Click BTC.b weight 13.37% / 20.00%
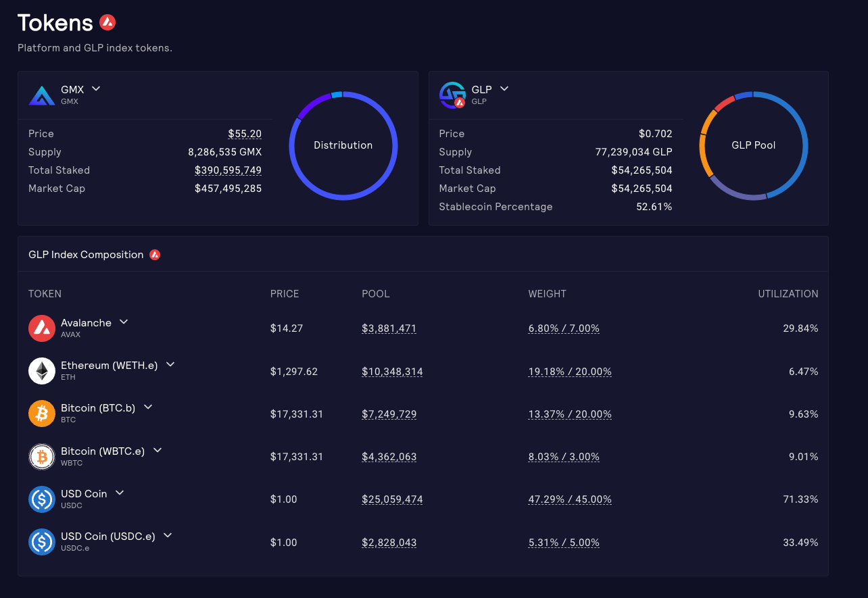Screen dimensions: 868x598 570,414
